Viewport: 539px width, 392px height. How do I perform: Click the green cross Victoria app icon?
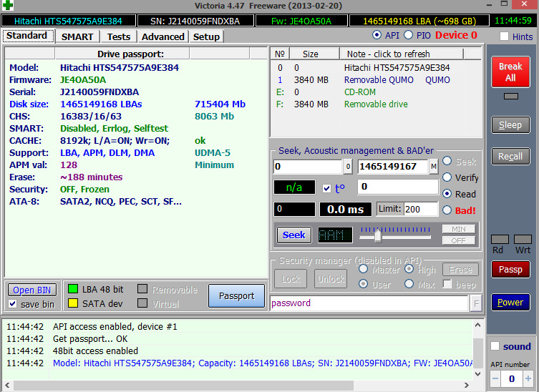click(x=8, y=5)
